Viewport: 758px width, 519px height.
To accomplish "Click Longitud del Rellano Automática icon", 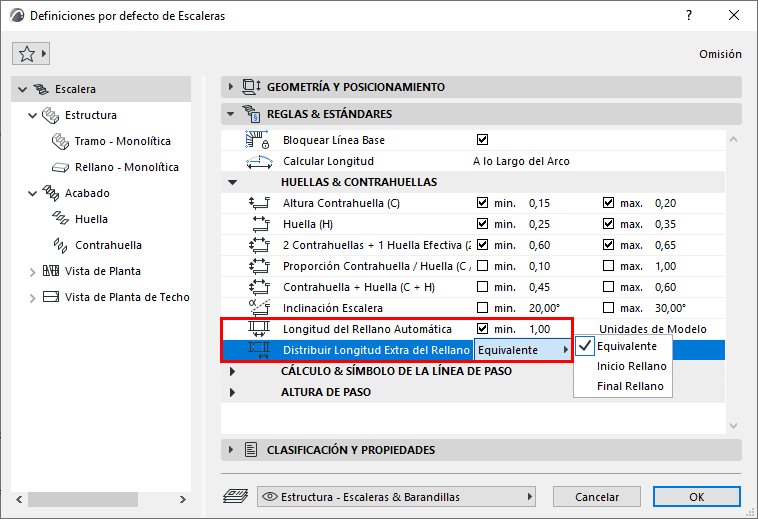I will (259, 329).
